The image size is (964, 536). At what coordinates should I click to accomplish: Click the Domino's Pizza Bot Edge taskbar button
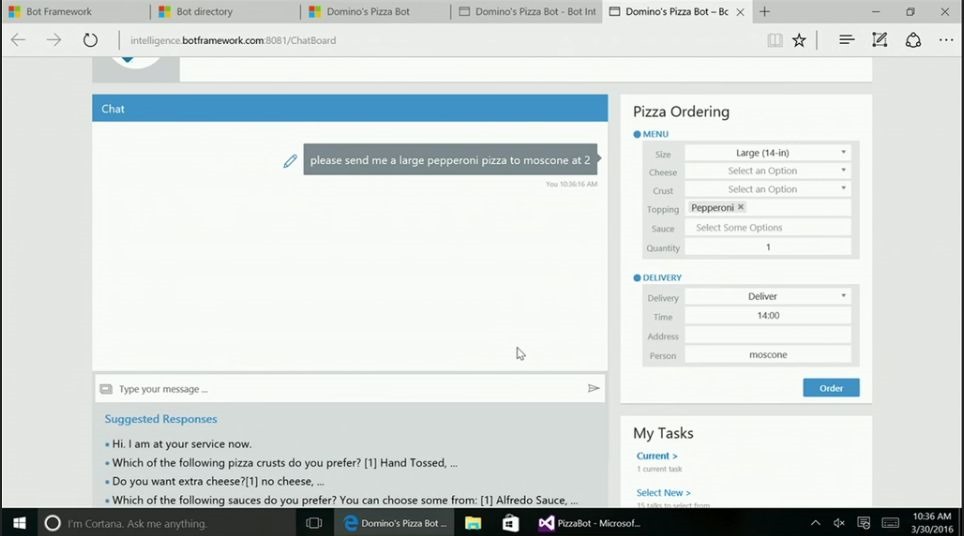point(395,523)
